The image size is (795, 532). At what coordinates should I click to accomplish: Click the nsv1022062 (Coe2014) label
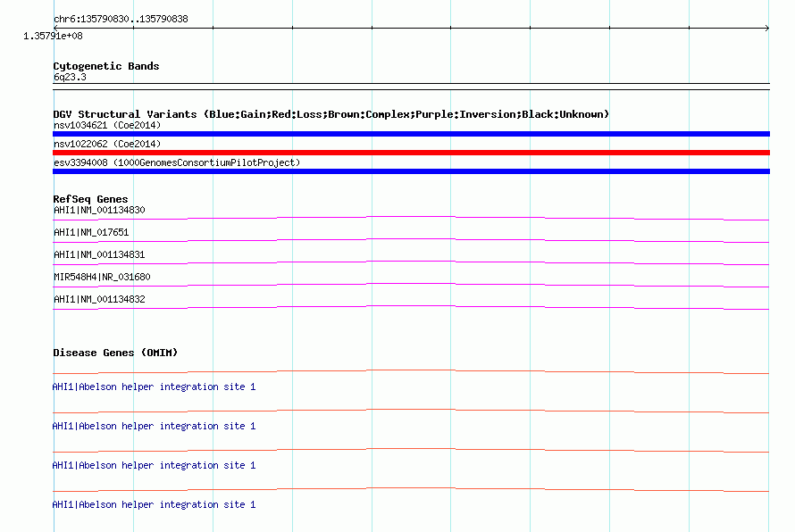(x=107, y=144)
